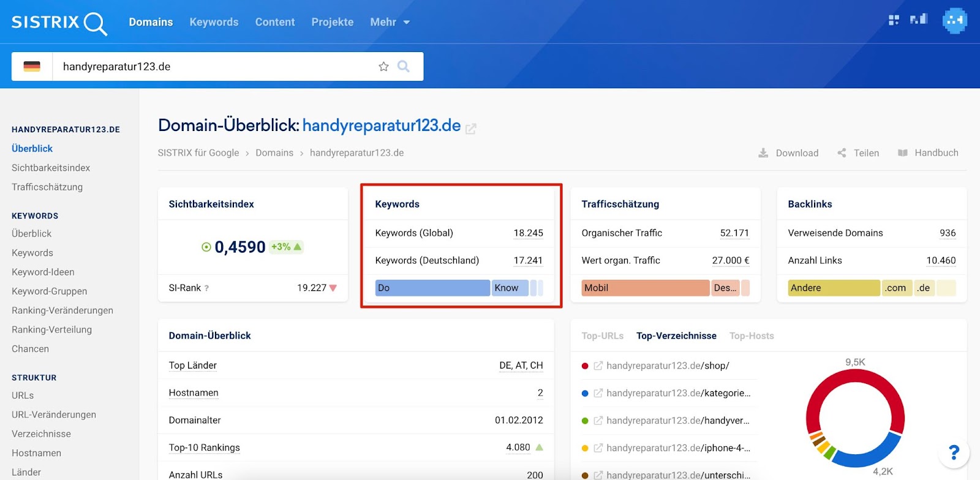
Task: Open external icon for handyreparatur123.de/iphone-4 row
Action: pyautogui.click(x=598, y=449)
